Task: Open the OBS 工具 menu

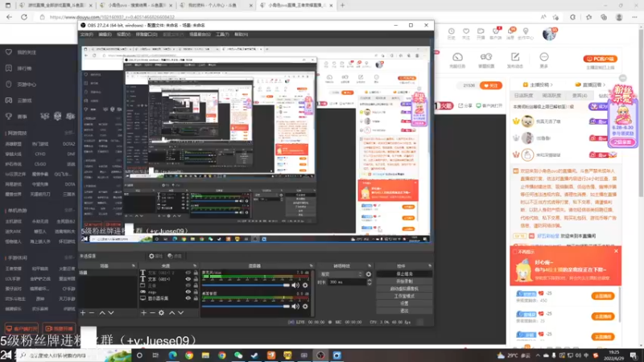Action: tap(222, 35)
